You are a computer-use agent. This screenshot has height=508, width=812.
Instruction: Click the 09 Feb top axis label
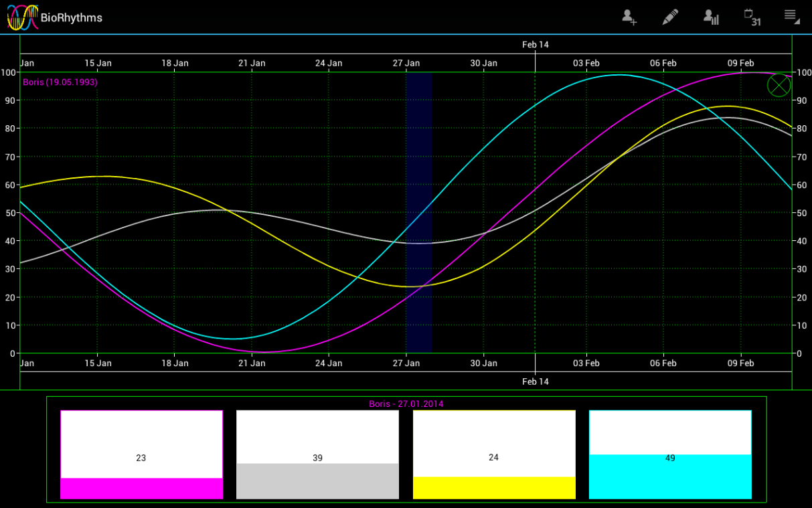741,63
